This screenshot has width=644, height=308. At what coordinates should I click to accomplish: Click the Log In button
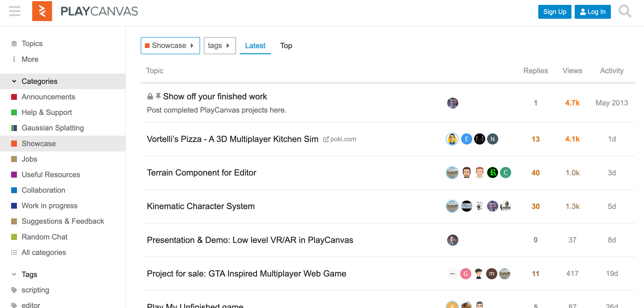592,12
